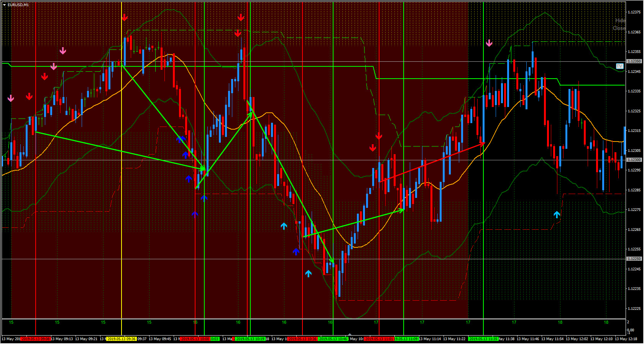The image size is (644, 344).
Task: Click the 13 May 09:13 time axis label
Action: coord(62,339)
